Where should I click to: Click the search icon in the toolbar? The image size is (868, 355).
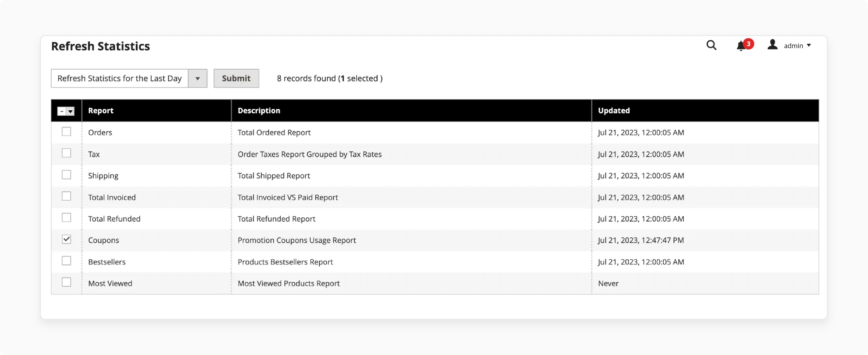coord(711,45)
